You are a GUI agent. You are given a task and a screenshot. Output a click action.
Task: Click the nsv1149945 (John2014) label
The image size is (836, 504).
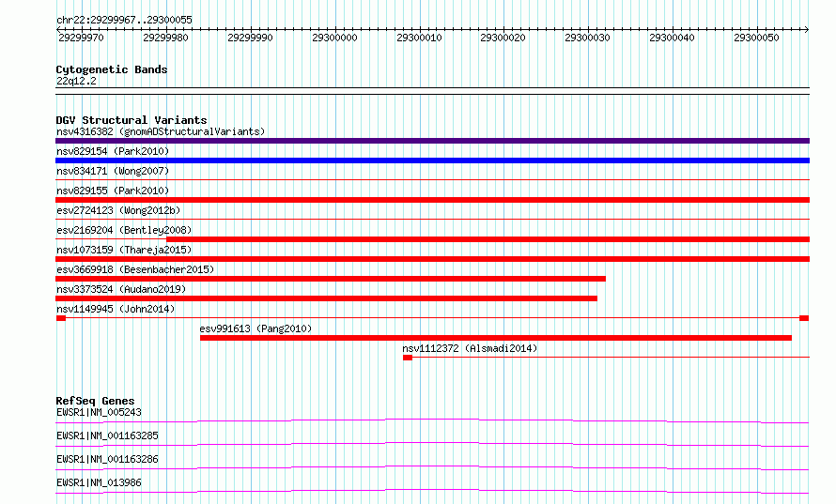point(116,309)
